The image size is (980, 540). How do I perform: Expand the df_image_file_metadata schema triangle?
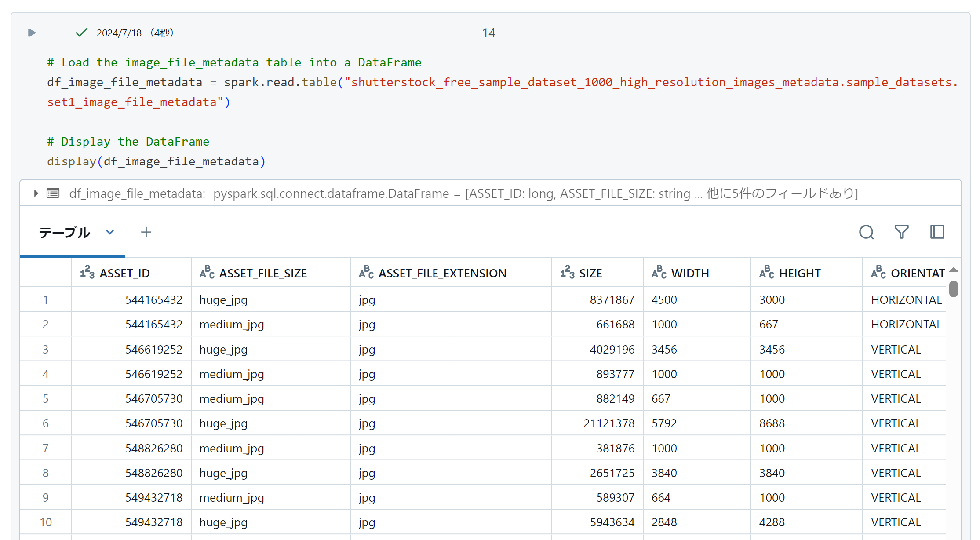[x=36, y=193]
